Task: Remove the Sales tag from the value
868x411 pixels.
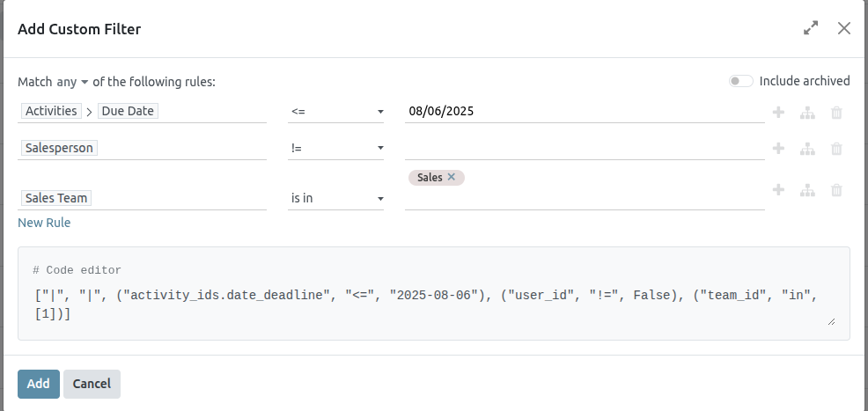Action: coord(452,177)
